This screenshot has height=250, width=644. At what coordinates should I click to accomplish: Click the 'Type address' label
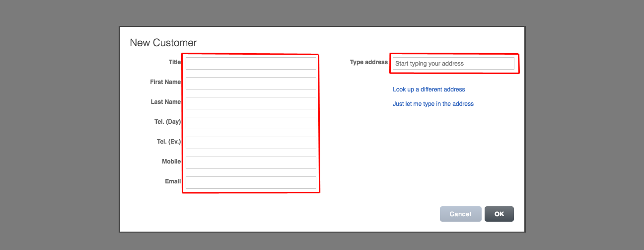(368, 62)
